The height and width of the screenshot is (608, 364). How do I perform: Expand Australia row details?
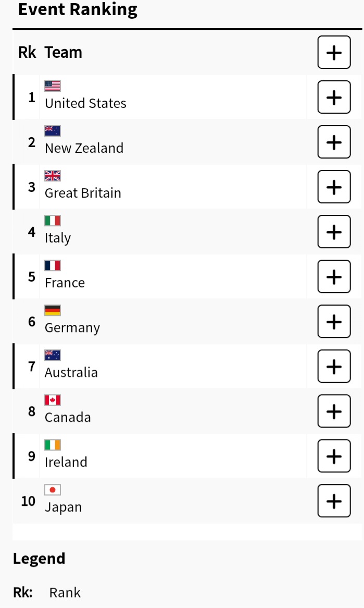[x=334, y=366]
